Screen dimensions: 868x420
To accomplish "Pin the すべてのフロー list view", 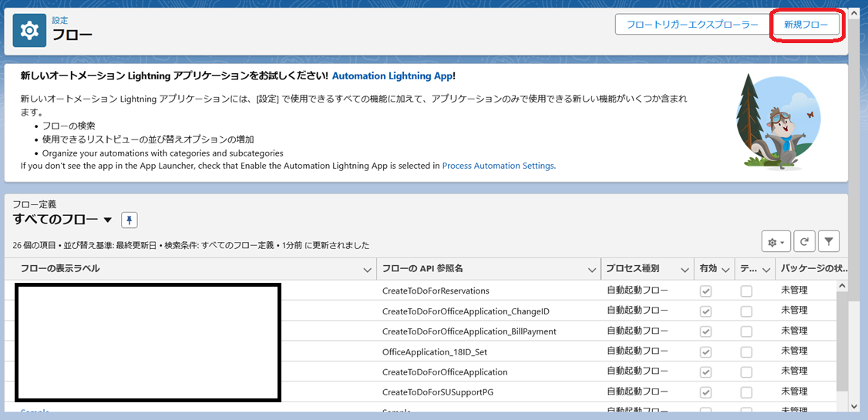I will click(129, 220).
